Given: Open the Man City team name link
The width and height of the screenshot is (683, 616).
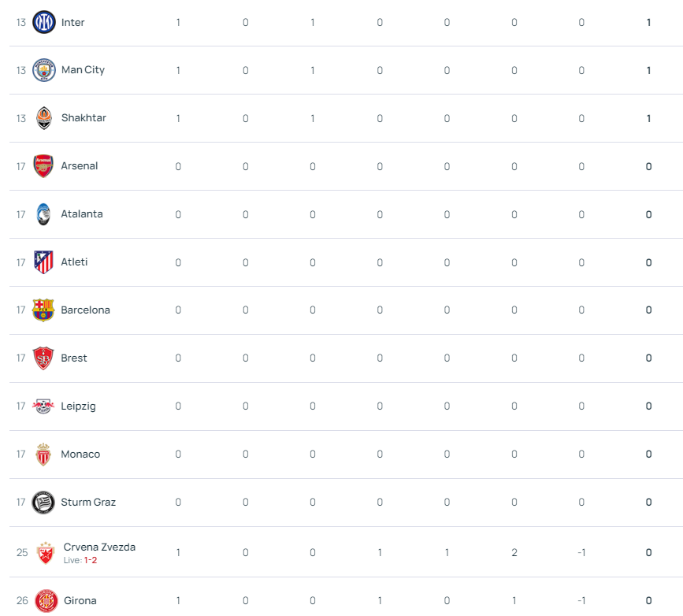Looking at the screenshot, I should pyautogui.click(x=84, y=69).
